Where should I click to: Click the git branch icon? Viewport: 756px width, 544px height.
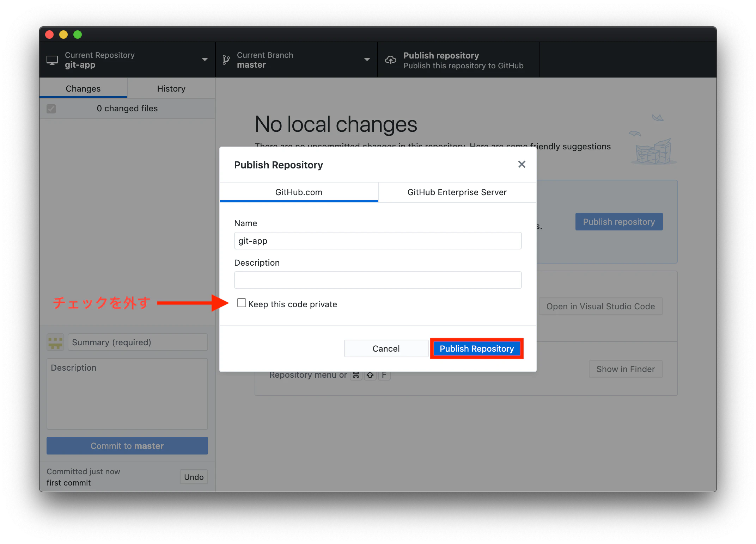pos(226,60)
